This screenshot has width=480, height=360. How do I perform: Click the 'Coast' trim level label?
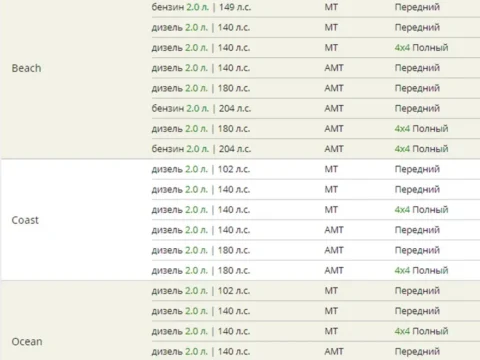pyautogui.click(x=25, y=220)
